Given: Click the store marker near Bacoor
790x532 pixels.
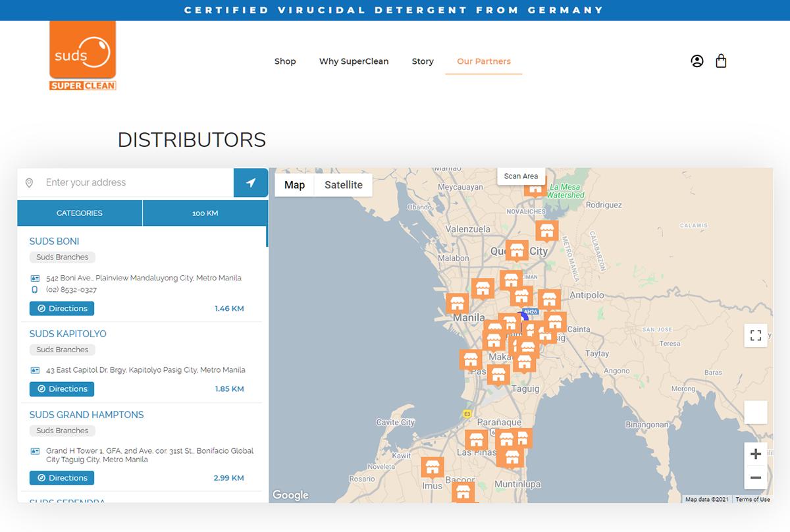Looking at the screenshot, I should (x=463, y=492).
